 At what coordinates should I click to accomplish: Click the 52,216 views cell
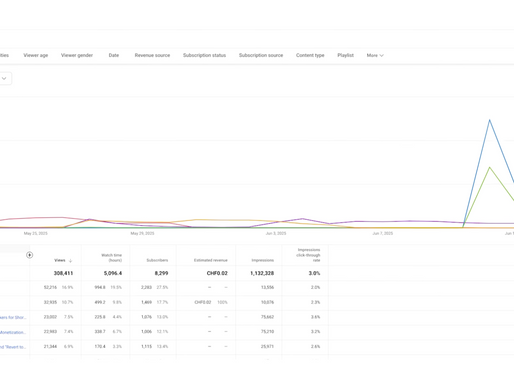50,287
